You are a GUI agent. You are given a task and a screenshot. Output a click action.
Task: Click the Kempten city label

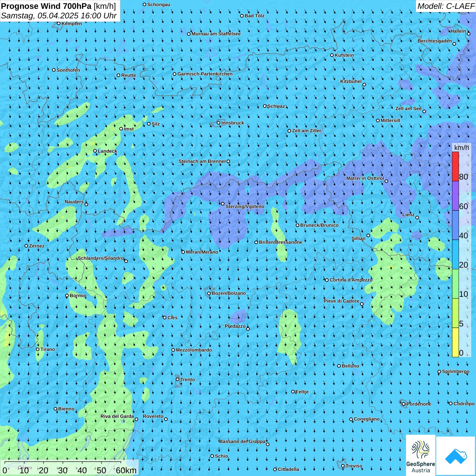click(72, 23)
